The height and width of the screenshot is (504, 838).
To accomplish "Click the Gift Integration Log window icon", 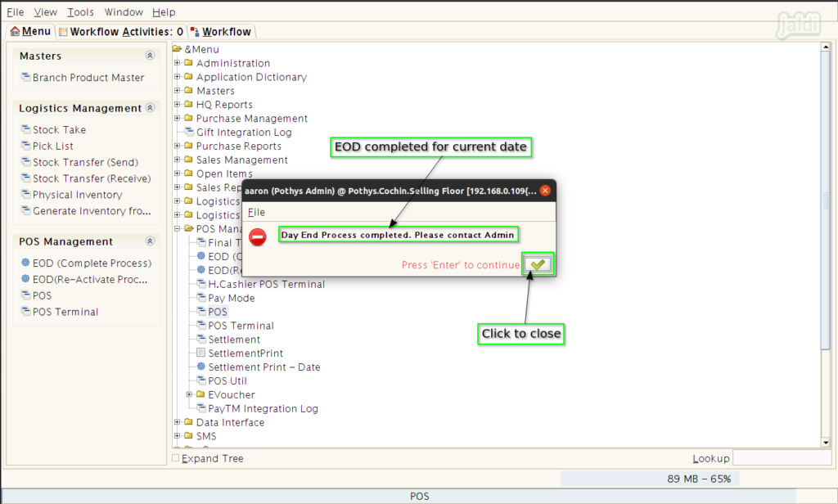I will pyautogui.click(x=189, y=132).
